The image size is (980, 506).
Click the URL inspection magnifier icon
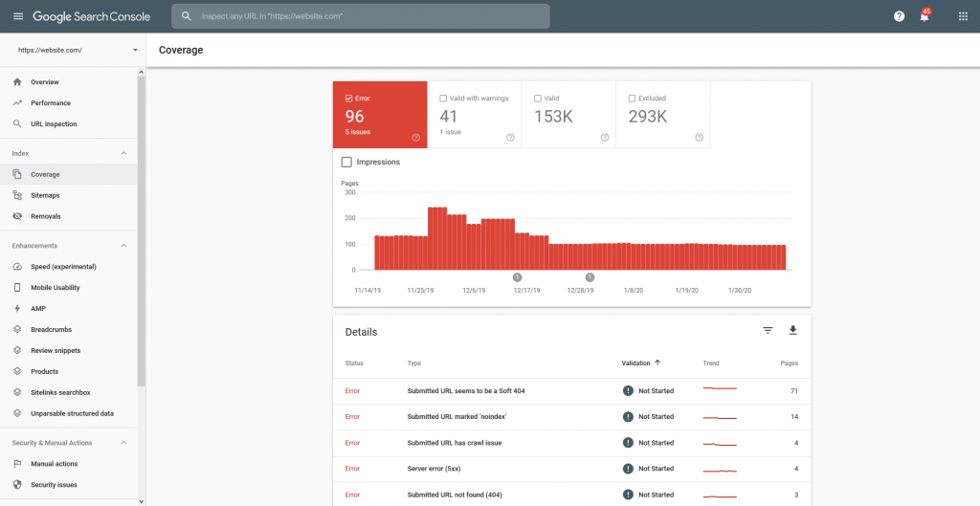(x=17, y=123)
